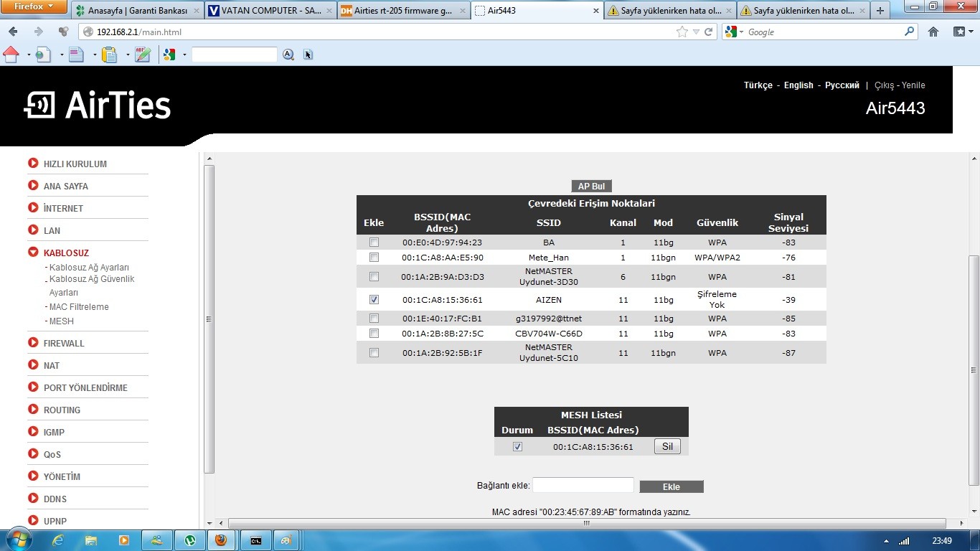Open dropdown arrow next to clipboard icon
Viewport: 980px width, 551px height.
[x=128, y=55]
